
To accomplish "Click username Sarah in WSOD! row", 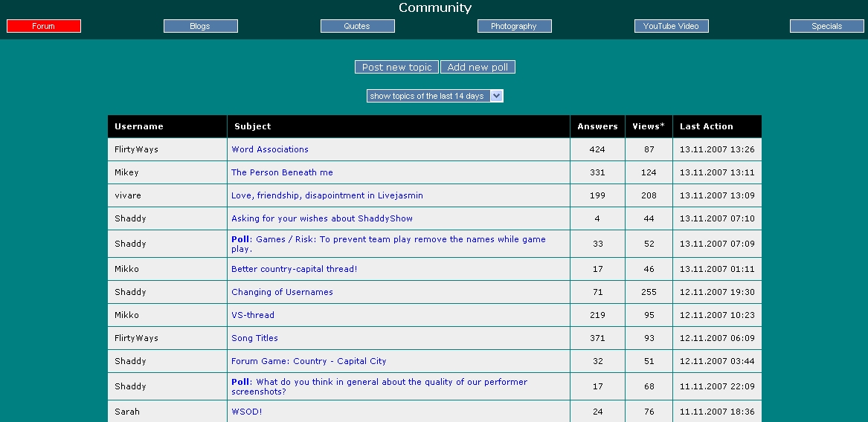I will 127,412.
